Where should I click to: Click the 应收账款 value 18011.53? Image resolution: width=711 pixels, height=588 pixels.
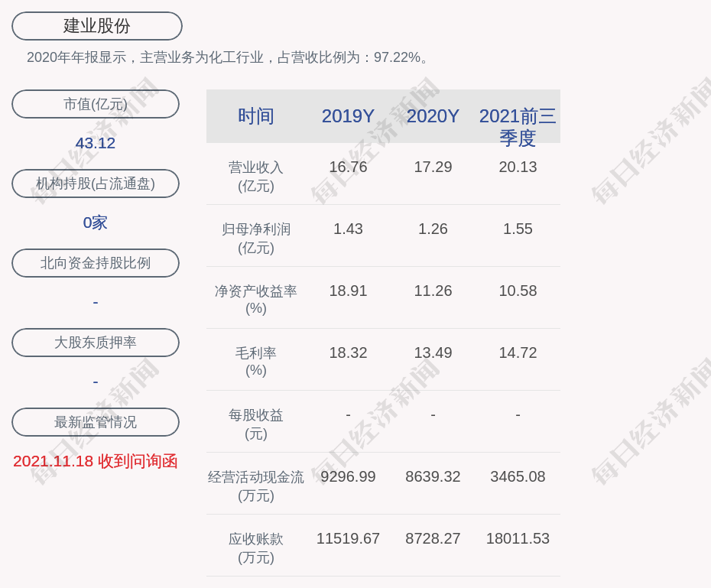click(518, 538)
